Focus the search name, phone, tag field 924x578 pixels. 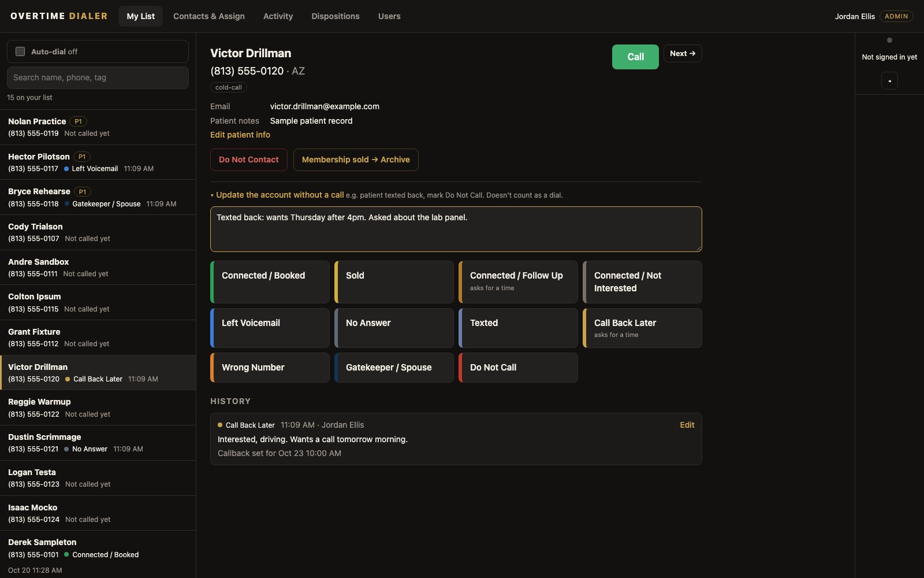tap(98, 77)
